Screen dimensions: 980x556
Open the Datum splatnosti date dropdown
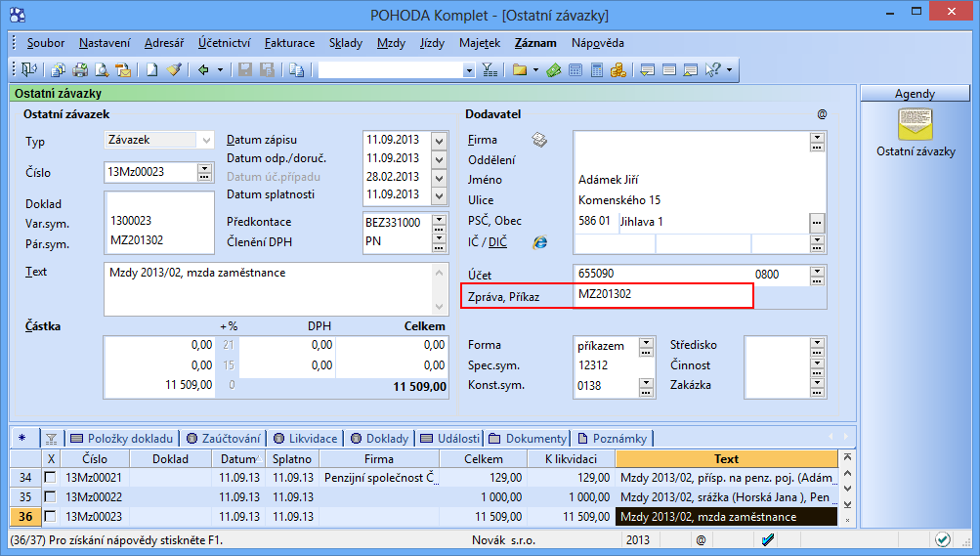440,195
